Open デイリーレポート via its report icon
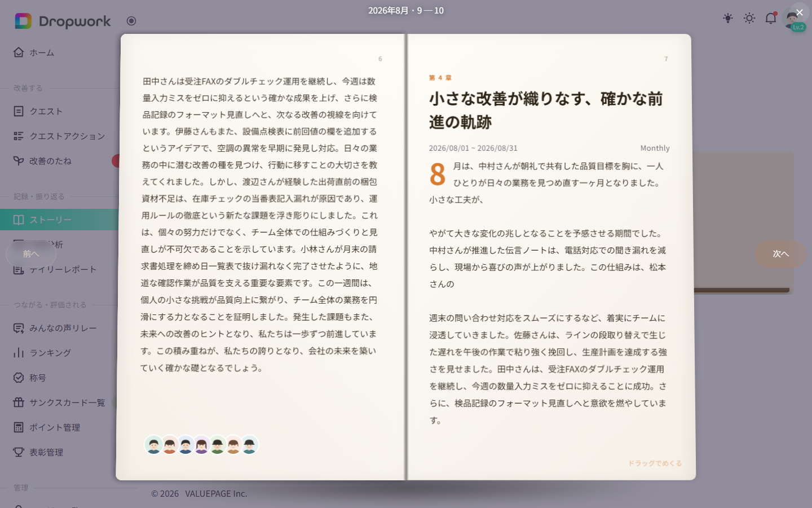 coord(19,270)
